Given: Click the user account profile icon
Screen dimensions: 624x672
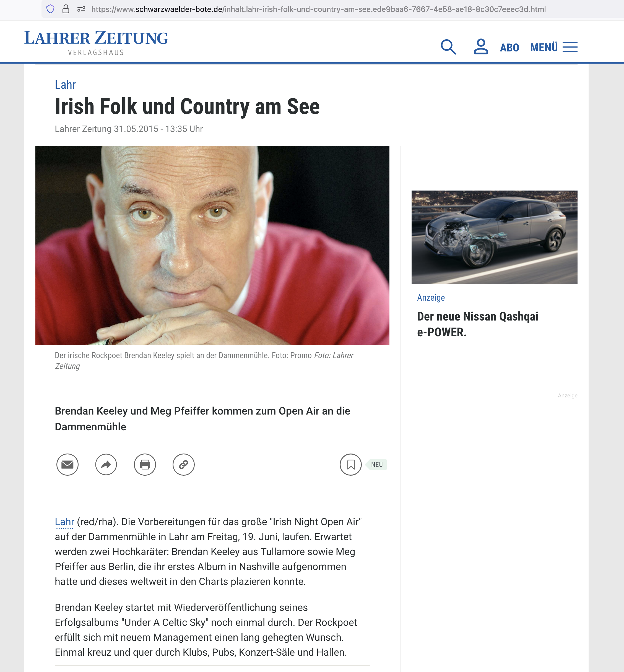Looking at the screenshot, I should pos(480,47).
